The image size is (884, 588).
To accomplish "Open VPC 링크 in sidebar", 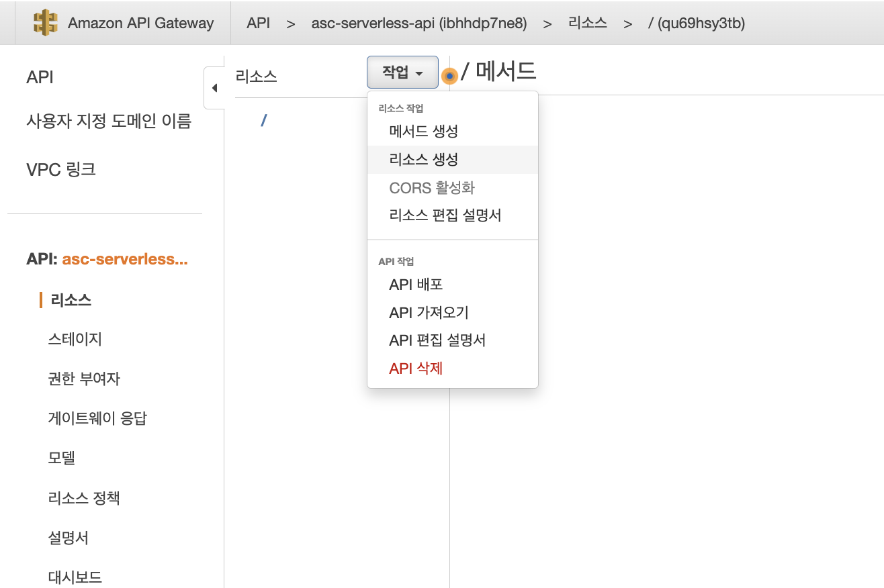I will click(61, 169).
